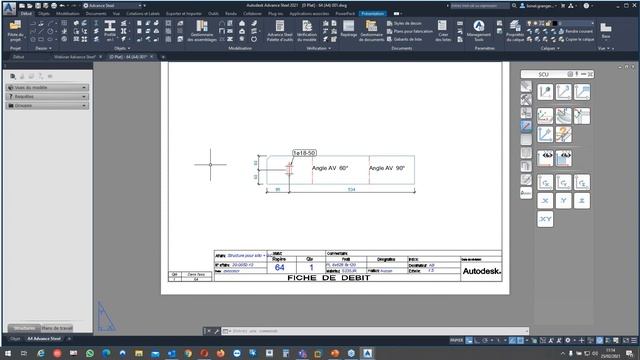Click Plans pour fabrication button

(x=410, y=31)
